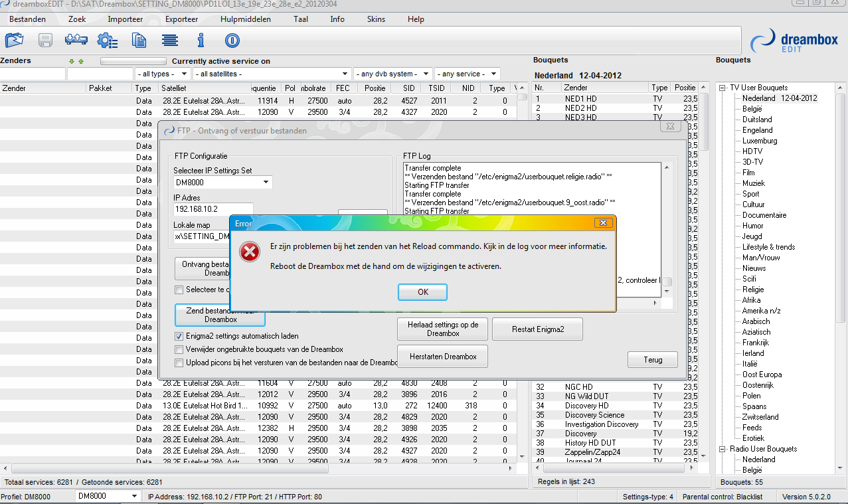Open the 'any service' filter dropdown
This screenshot has width=848, height=504.
click(x=467, y=74)
